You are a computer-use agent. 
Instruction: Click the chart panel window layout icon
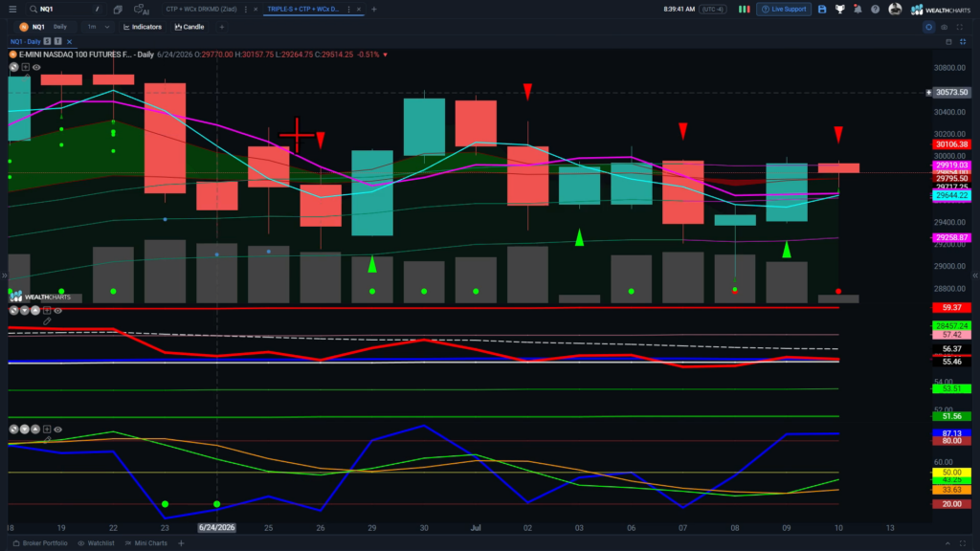coord(948,42)
